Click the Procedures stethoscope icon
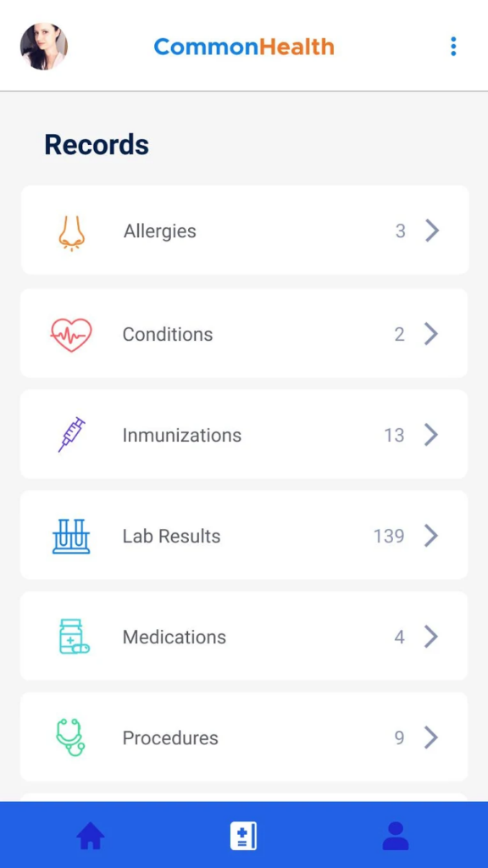Image resolution: width=488 pixels, height=868 pixels. [x=72, y=737]
